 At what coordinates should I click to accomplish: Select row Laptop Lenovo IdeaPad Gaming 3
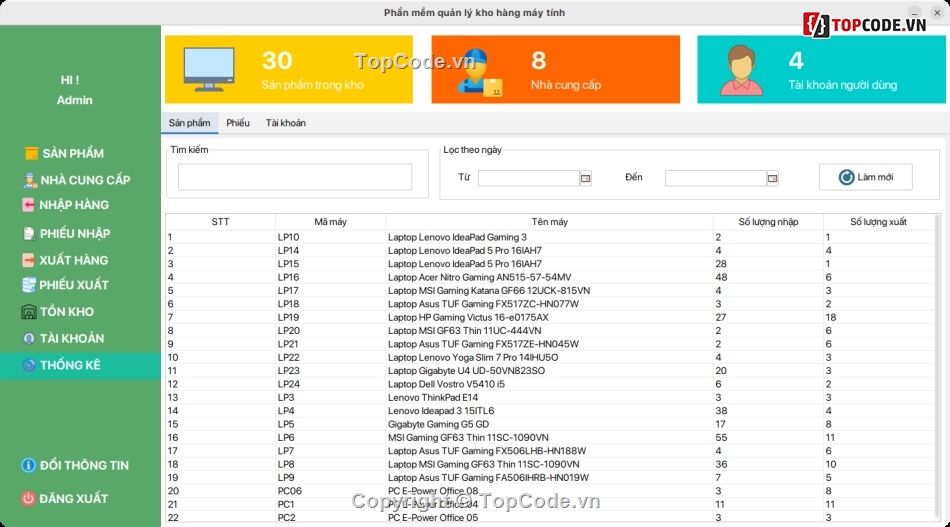(550, 237)
